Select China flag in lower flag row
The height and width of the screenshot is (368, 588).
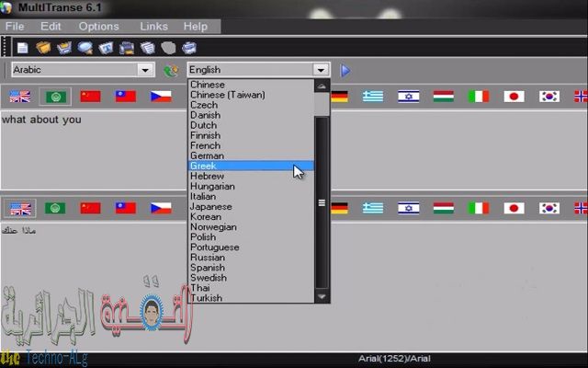(x=90, y=208)
